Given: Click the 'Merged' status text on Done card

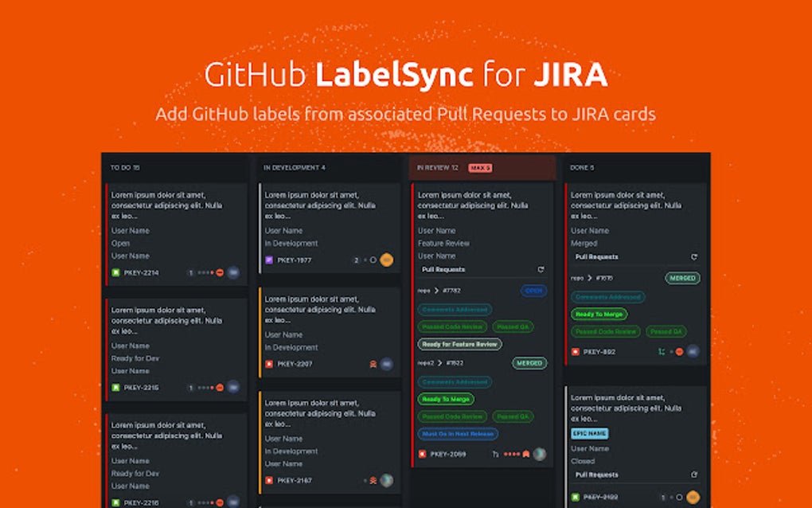Looking at the screenshot, I should [x=584, y=244].
